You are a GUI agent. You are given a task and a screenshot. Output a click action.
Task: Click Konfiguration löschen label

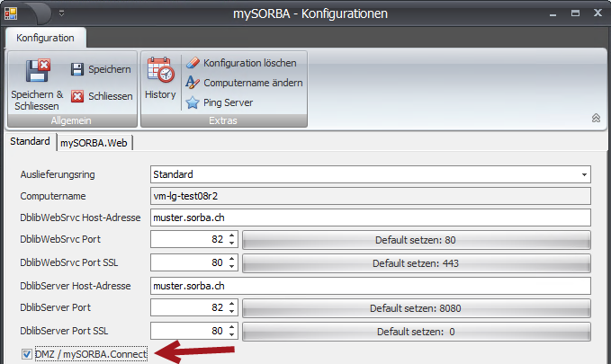(x=250, y=63)
